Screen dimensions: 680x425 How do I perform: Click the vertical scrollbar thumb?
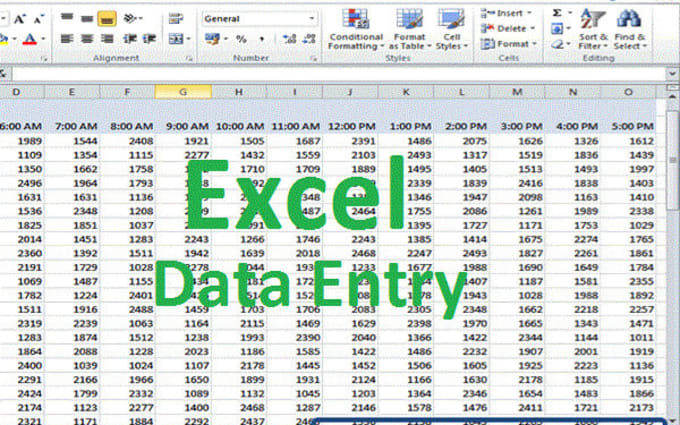(x=673, y=160)
